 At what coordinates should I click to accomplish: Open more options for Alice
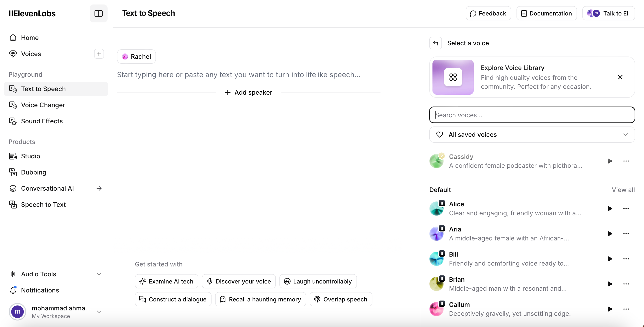pyautogui.click(x=626, y=208)
